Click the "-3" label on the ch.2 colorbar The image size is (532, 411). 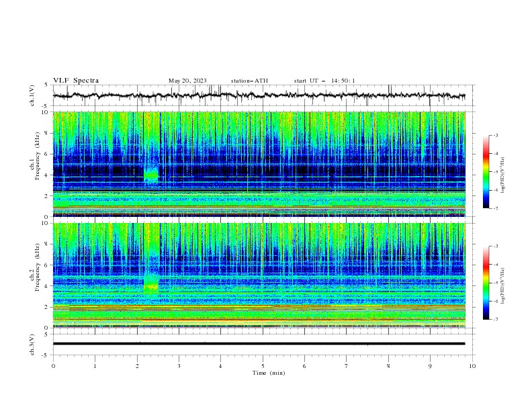coord(495,246)
